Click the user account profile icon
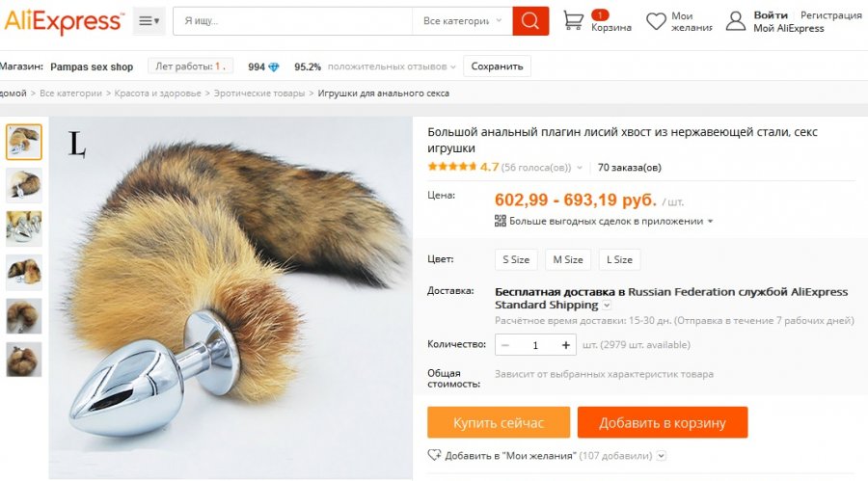This screenshot has width=868, height=481. click(x=736, y=21)
